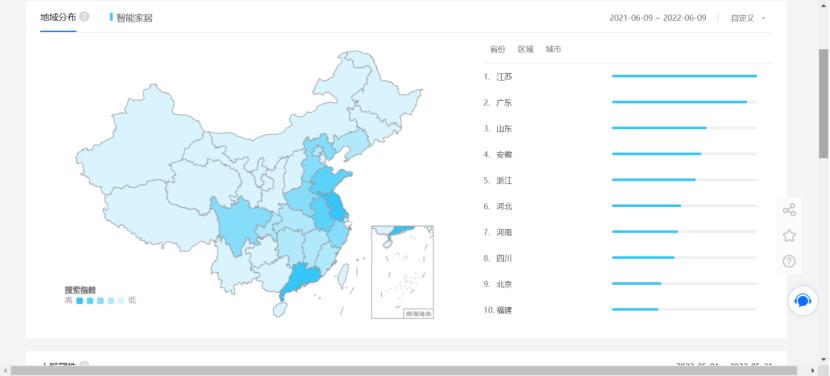Click the 山东 ranking row label
This screenshot has height=376, width=830.
coord(504,129)
